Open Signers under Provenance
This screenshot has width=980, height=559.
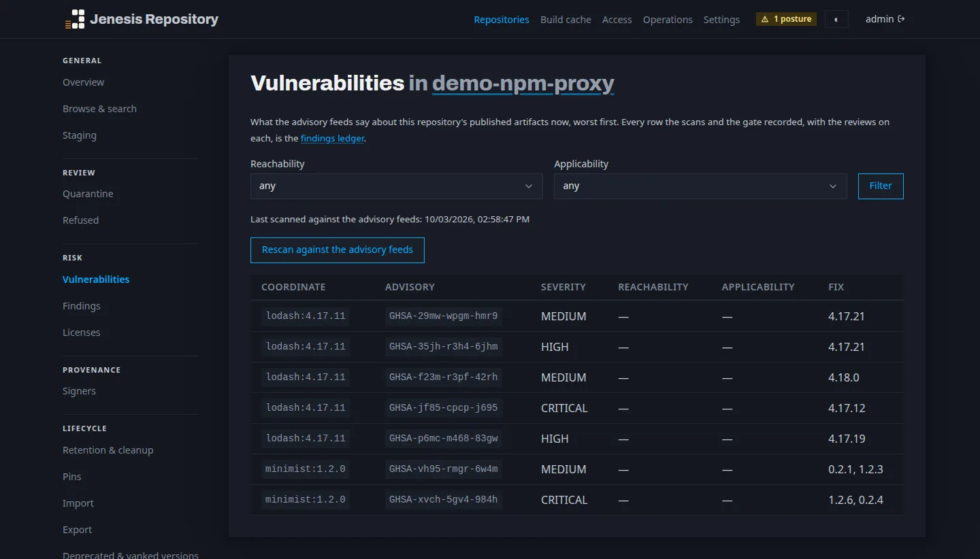click(x=79, y=391)
